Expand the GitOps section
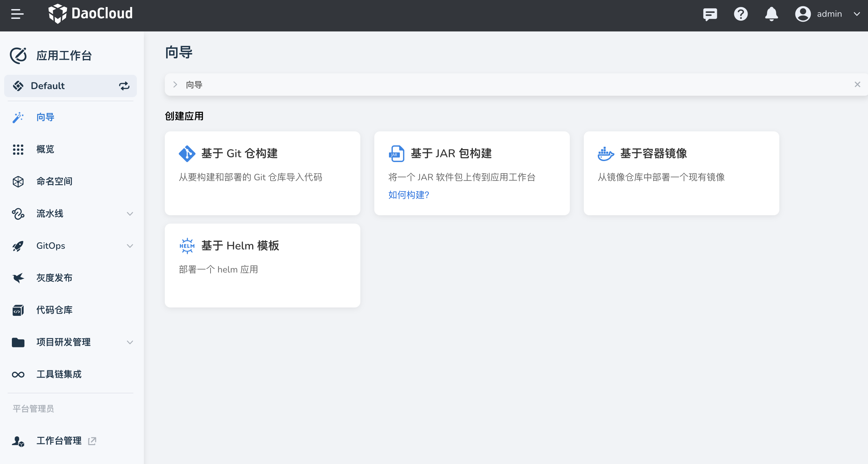 [x=130, y=246]
